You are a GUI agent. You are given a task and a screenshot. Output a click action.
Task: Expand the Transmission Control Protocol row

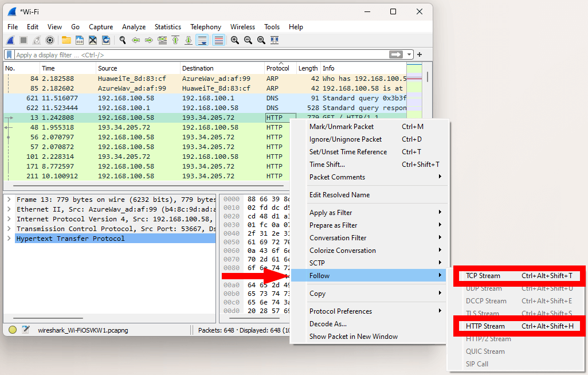tap(9, 229)
